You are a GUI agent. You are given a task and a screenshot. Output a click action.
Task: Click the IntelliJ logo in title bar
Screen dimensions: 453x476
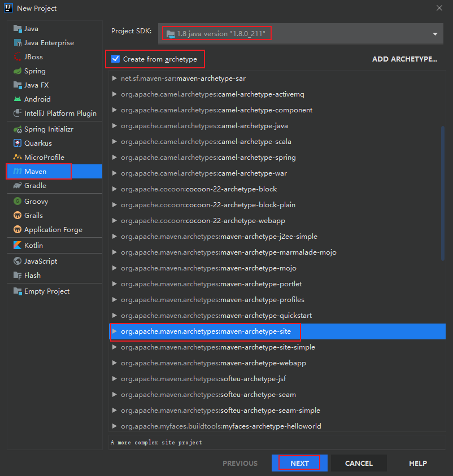pos(8,8)
